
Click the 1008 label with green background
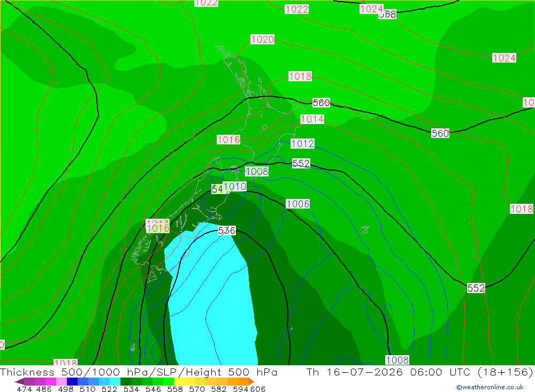coord(257,171)
